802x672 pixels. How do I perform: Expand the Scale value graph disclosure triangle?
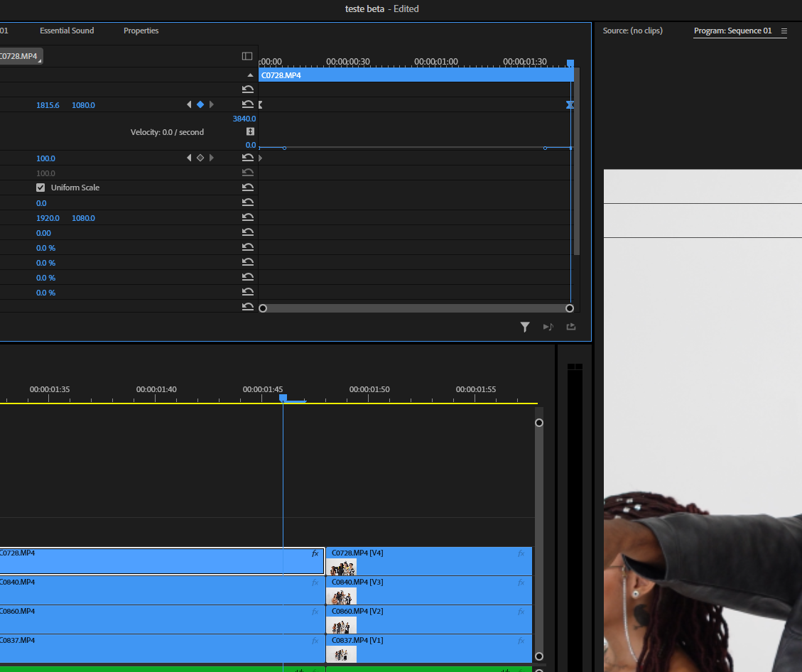coord(260,158)
